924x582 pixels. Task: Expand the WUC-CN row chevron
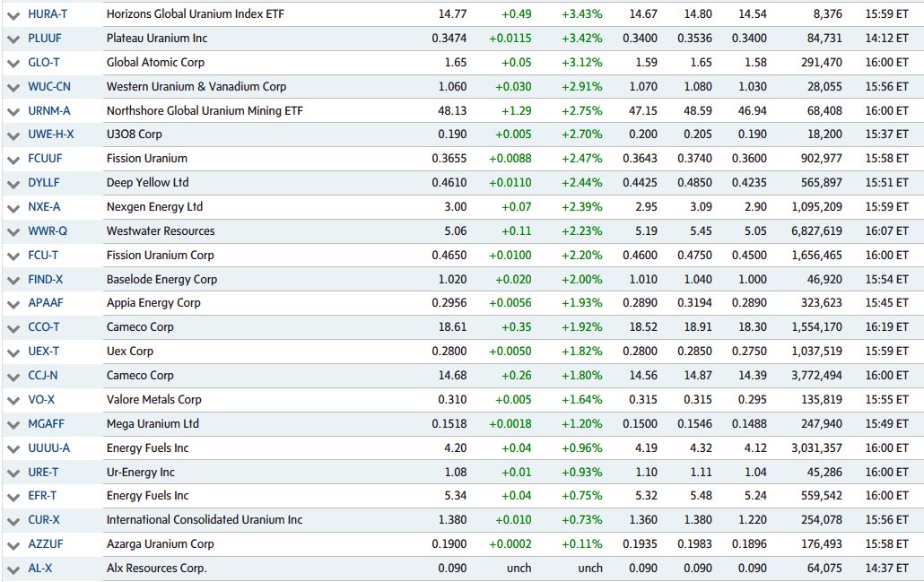13,88
